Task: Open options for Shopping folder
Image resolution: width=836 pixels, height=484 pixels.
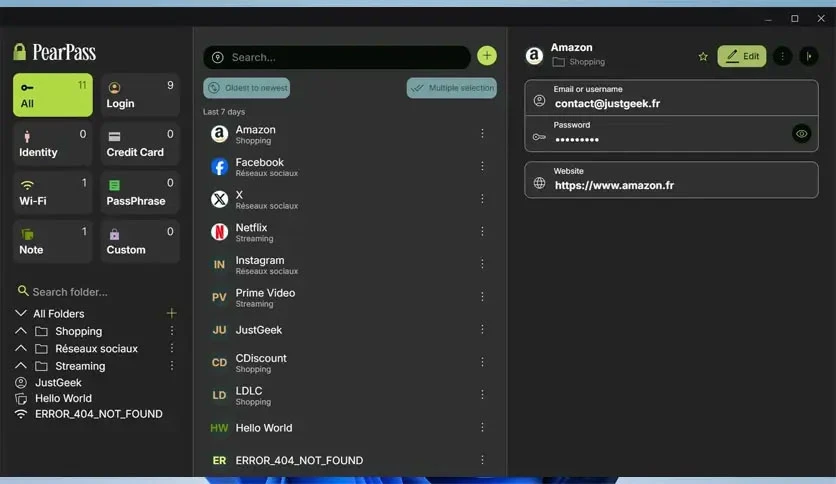Action: coord(172,331)
